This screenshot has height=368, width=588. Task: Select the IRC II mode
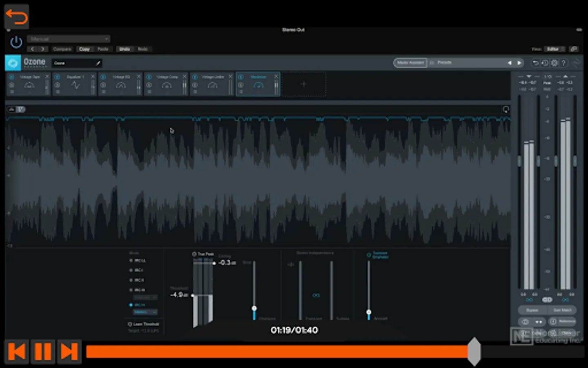click(x=137, y=280)
